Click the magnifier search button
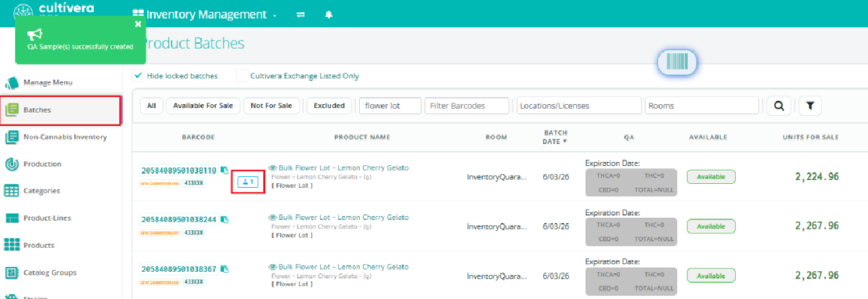 click(x=779, y=106)
